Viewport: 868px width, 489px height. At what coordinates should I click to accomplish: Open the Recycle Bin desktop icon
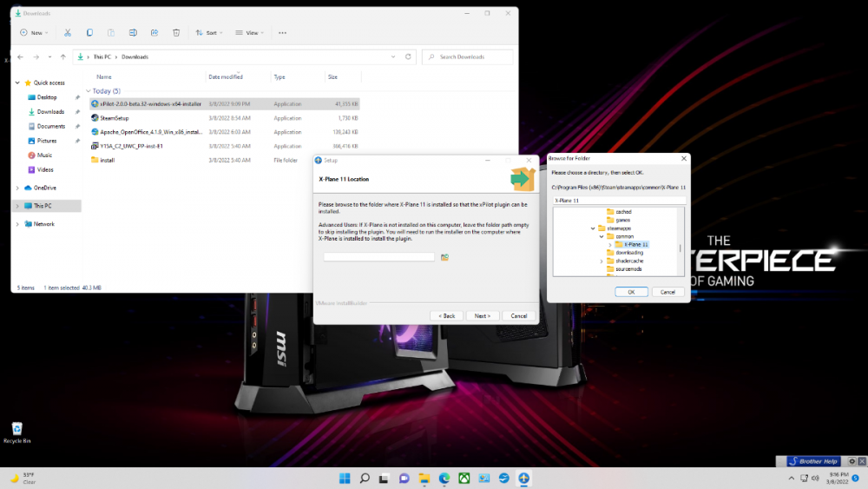(17, 433)
